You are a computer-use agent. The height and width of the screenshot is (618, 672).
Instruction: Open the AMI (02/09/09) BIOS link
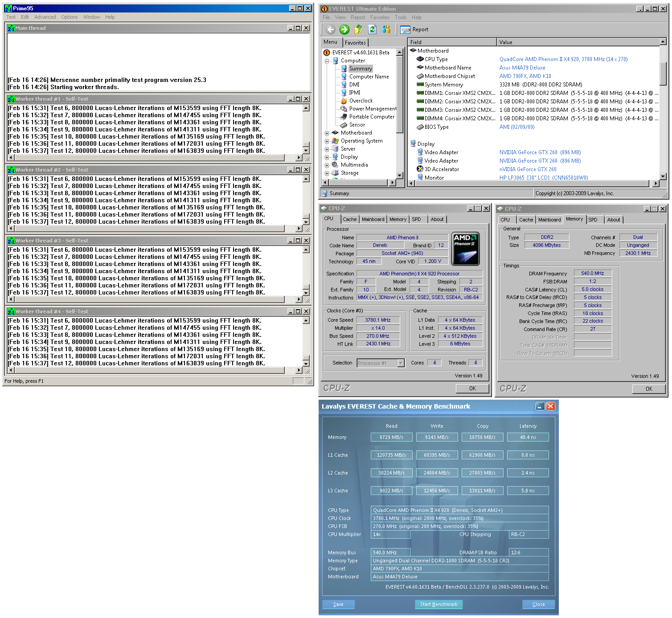point(517,127)
